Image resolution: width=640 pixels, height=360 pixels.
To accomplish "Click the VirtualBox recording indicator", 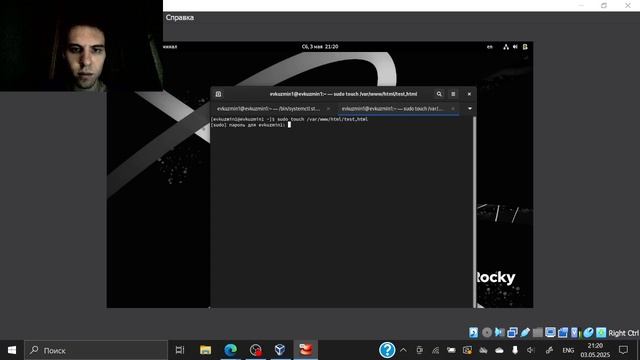I will click(x=563, y=333).
